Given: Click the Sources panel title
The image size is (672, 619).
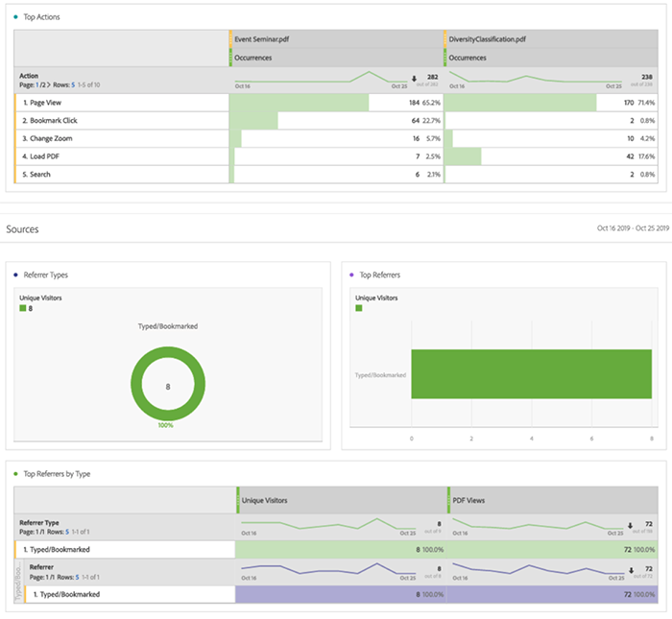Looking at the screenshot, I should point(22,230).
